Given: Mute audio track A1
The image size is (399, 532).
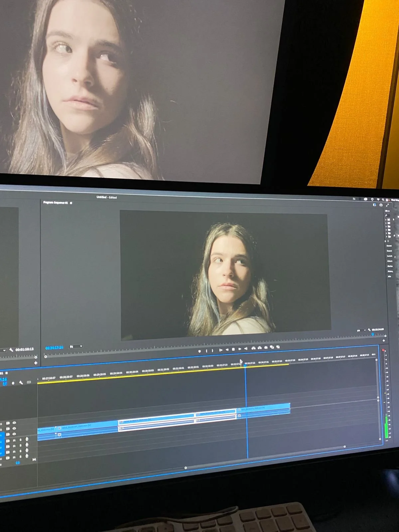Looking at the screenshot, I should [x=14, y=440].
